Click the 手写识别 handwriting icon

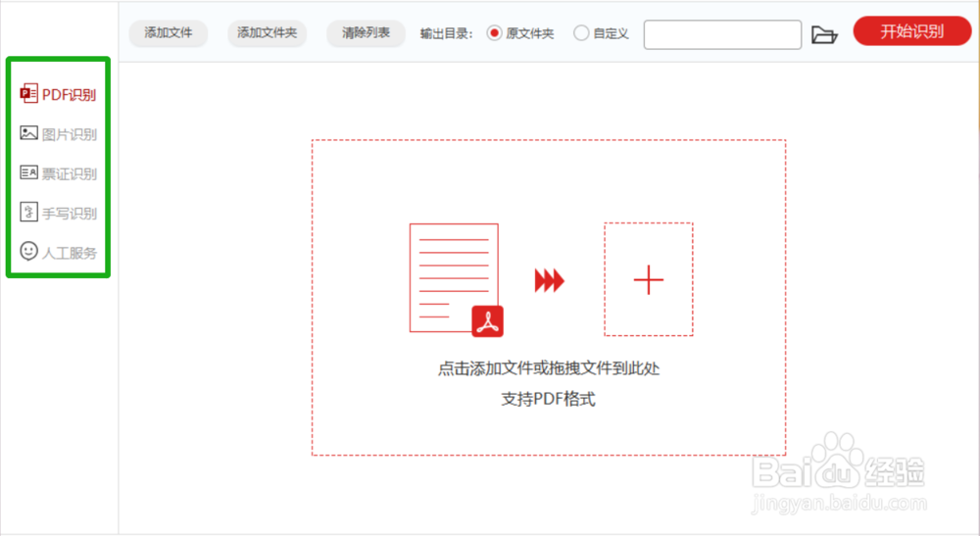click(x=28, y=213)
